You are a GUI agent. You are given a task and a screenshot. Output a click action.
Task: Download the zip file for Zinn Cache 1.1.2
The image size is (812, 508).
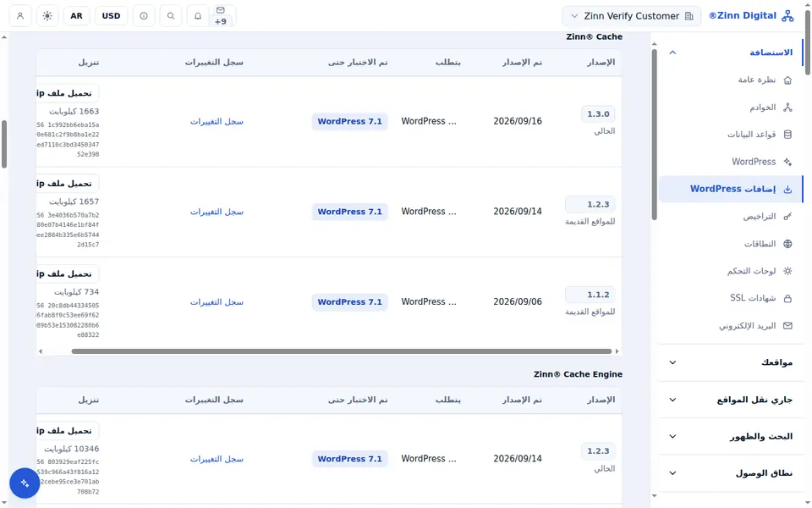(x=68, y=273)
